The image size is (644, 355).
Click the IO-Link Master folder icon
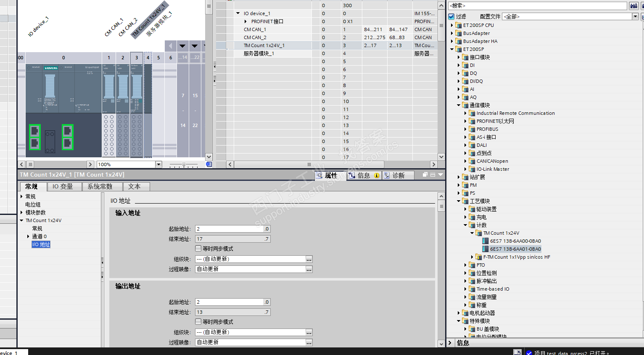pos(472,169)
